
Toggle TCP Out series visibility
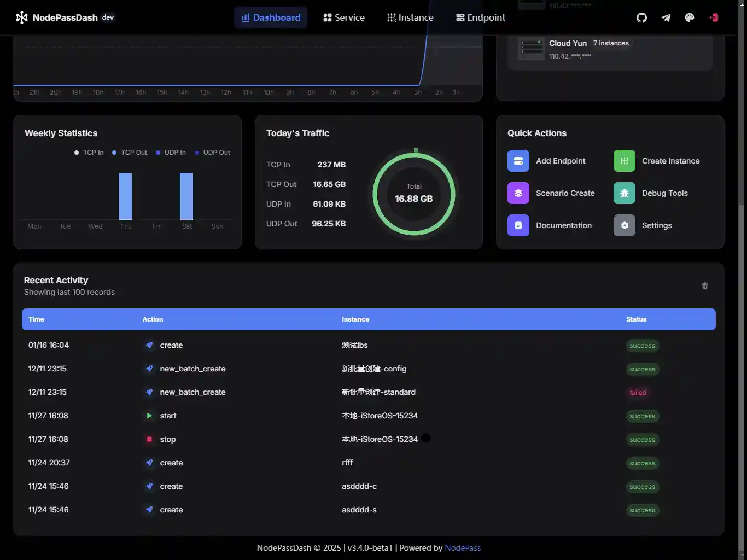point(129,153)
